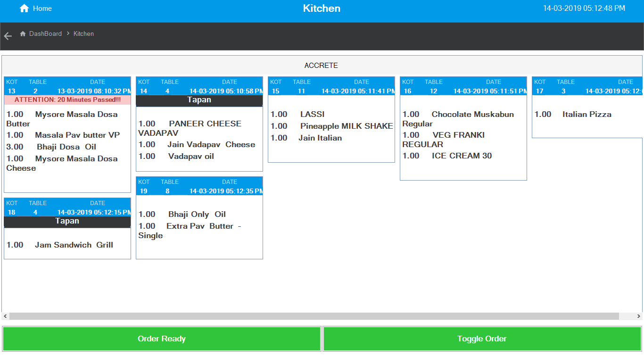Select the KOT 13 order card header
This screenshot has height=356, width=644.
pyautogui.click(x=67, y=86)
